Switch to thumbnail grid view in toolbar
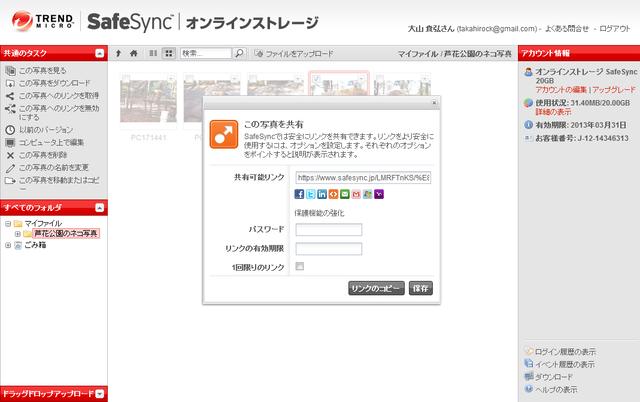This screenshot has height=402, width=640. 168,53
